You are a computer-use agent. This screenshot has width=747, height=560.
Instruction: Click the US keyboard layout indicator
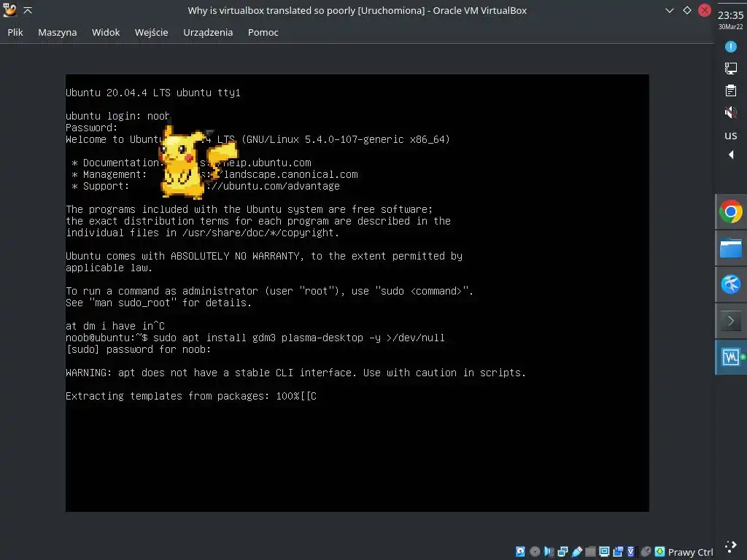click(731, 135)
